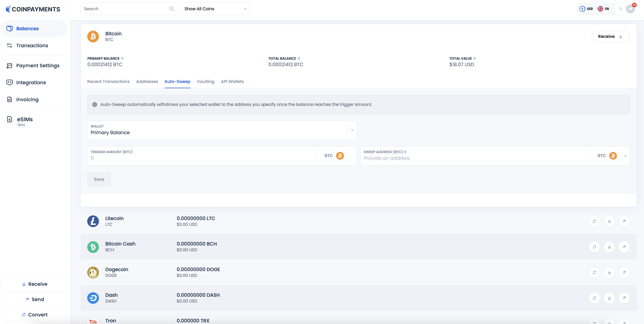Click the Sweep Address info icon
The height and width of the screenshot is (324, 644).
[x=405, y=152]
